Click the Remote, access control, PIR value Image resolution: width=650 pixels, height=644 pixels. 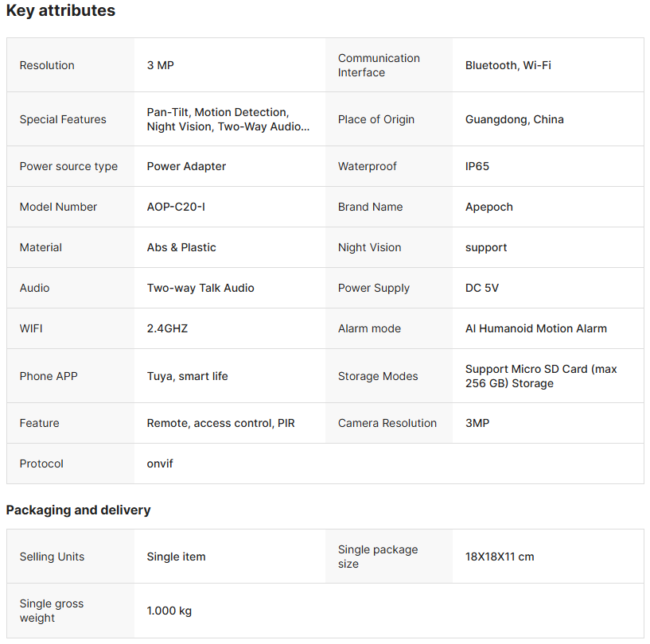point(220,423)
